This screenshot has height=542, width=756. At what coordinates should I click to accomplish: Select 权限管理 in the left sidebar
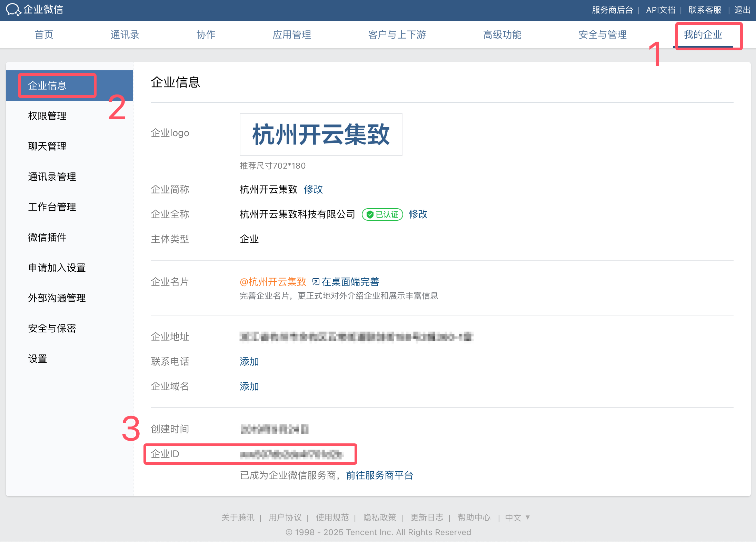[47, 116]
